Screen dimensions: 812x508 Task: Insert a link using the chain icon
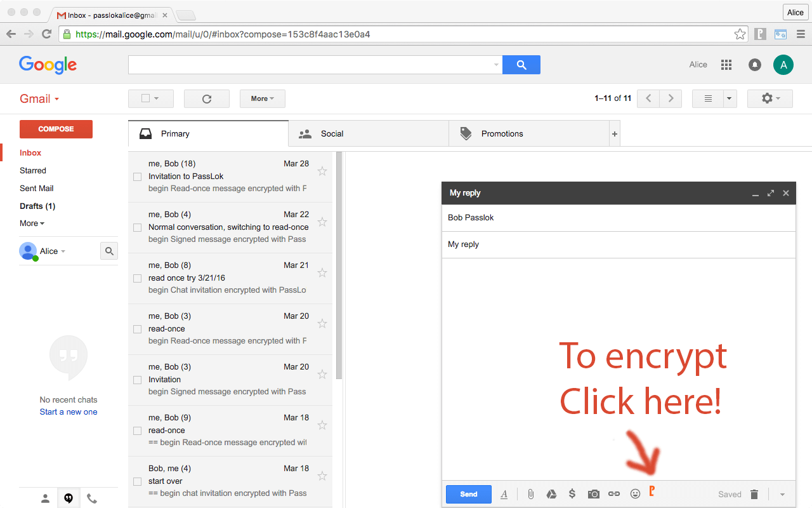point(614,494)
